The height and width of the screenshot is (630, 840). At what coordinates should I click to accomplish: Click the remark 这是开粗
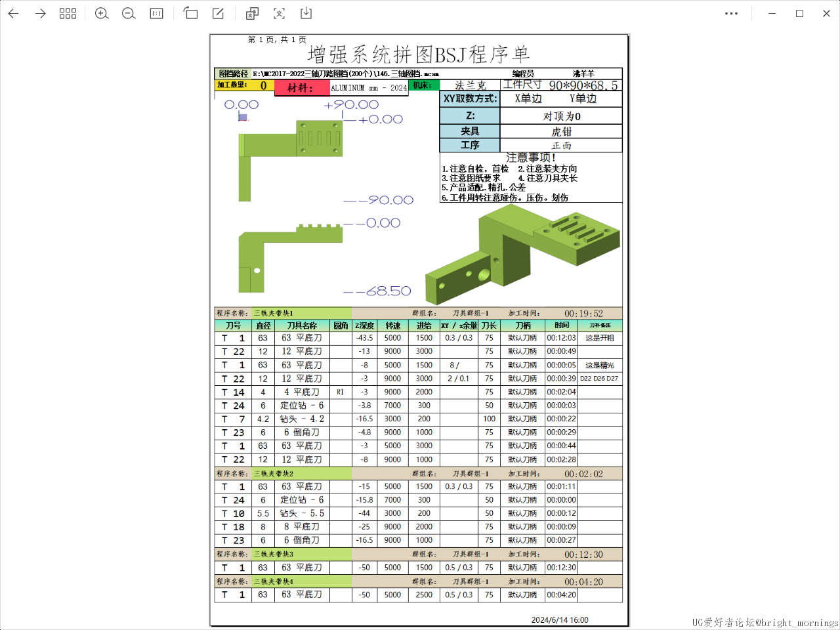tap(600, 338)
